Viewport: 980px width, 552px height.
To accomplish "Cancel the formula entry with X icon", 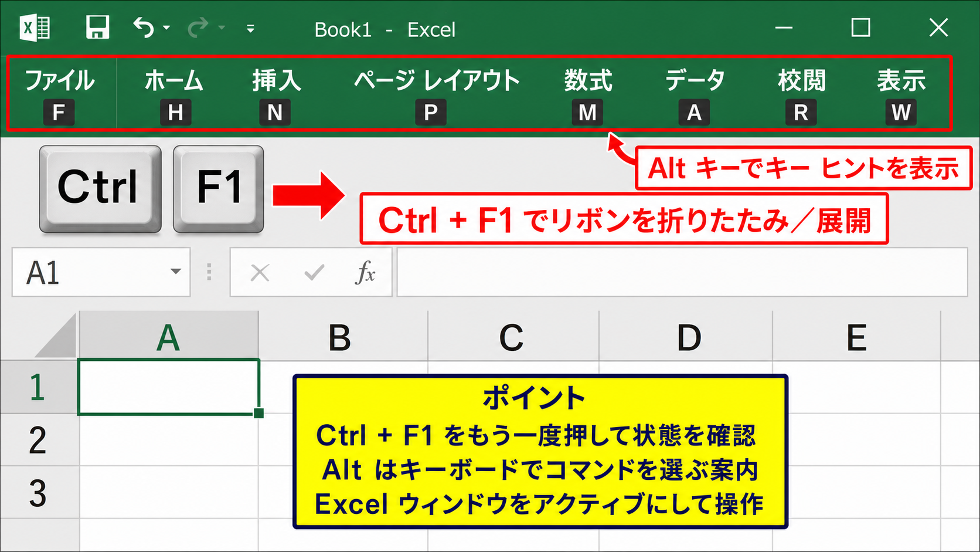I will (x=260, y=272).
